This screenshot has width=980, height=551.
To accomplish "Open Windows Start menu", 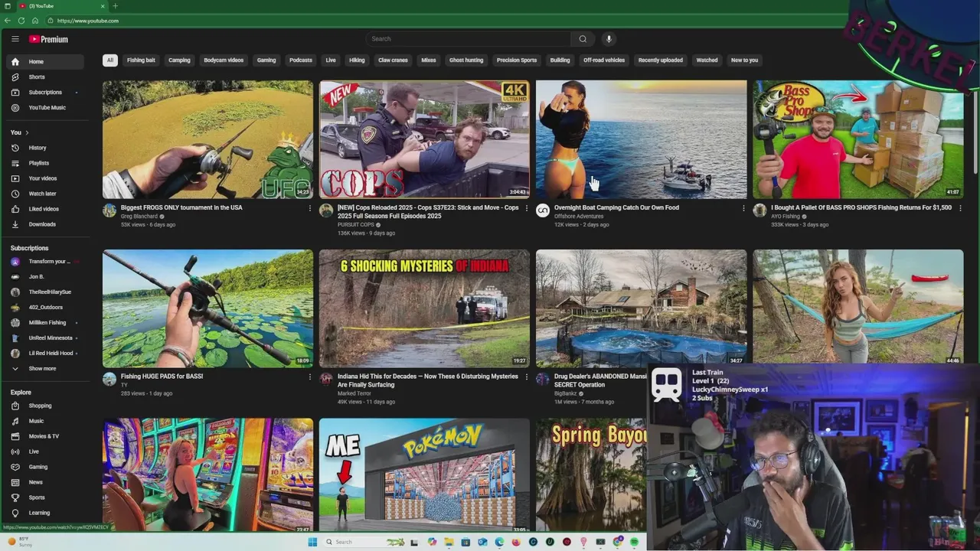I will click(312, 542).
